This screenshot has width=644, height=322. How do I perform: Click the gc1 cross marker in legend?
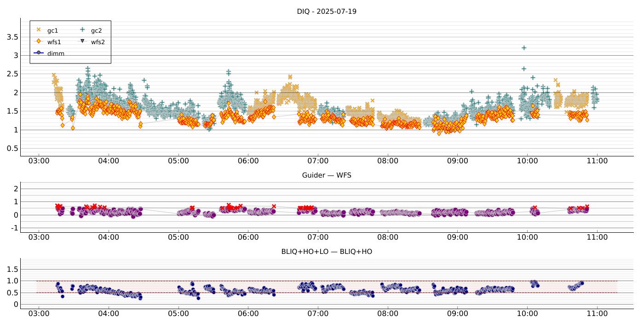pos(39,29)
